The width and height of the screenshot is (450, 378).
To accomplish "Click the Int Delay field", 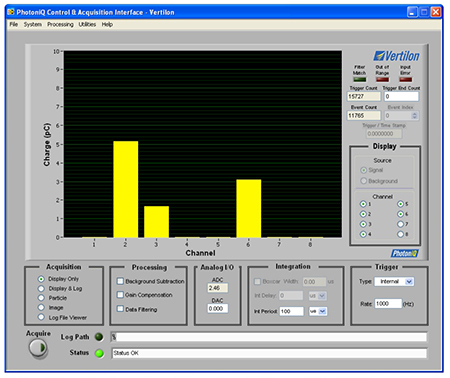I will (291, 296).
